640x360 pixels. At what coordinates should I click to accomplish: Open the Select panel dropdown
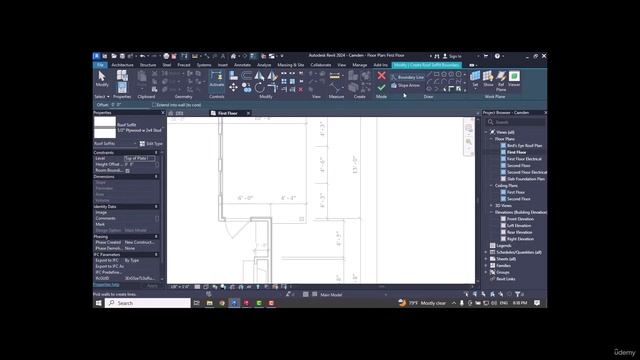pos(102,97)
